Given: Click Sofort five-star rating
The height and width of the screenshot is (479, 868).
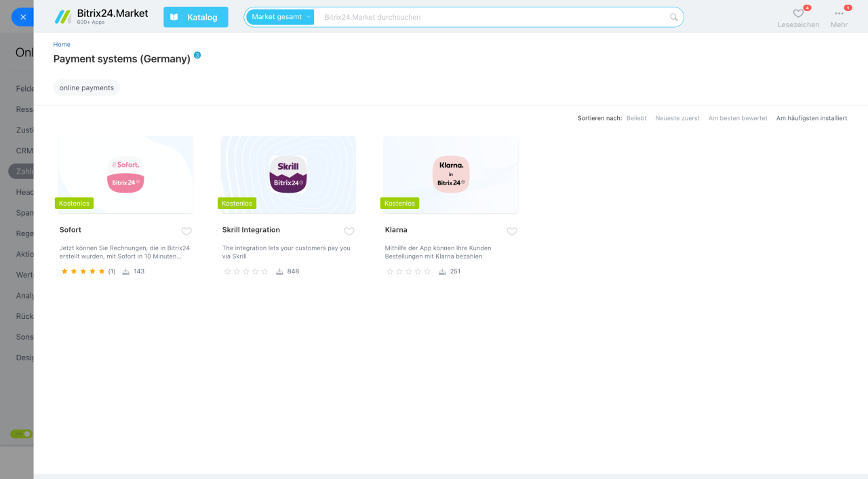Looking at the screenshot, I should tap(83, 271).
